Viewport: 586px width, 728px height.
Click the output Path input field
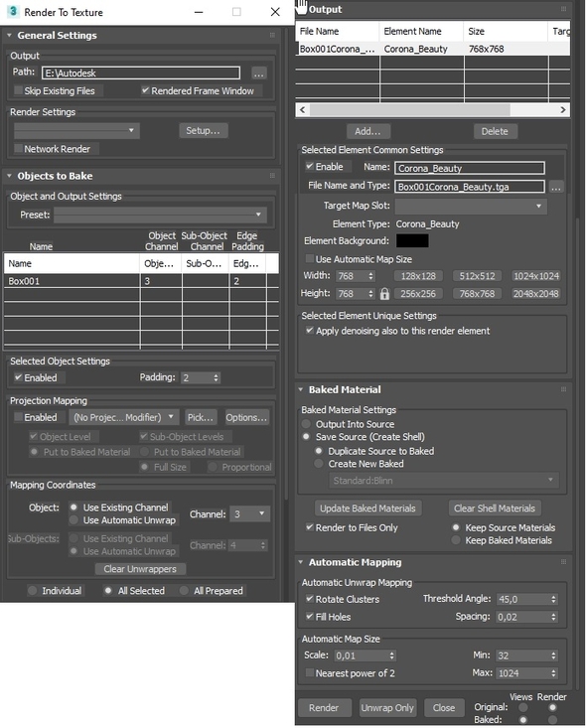141,73
